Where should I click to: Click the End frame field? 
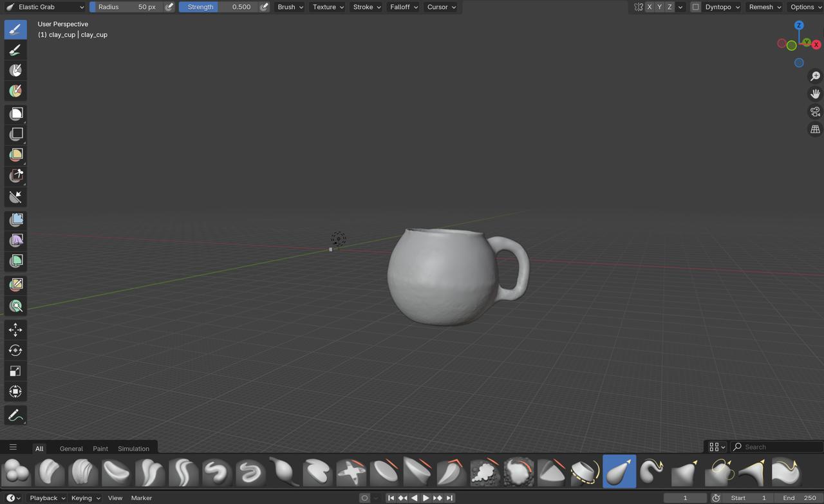point(799,498)
